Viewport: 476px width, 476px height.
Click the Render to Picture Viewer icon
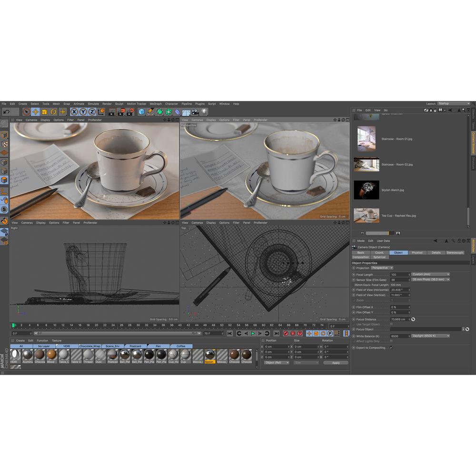[x=120, y=112]
